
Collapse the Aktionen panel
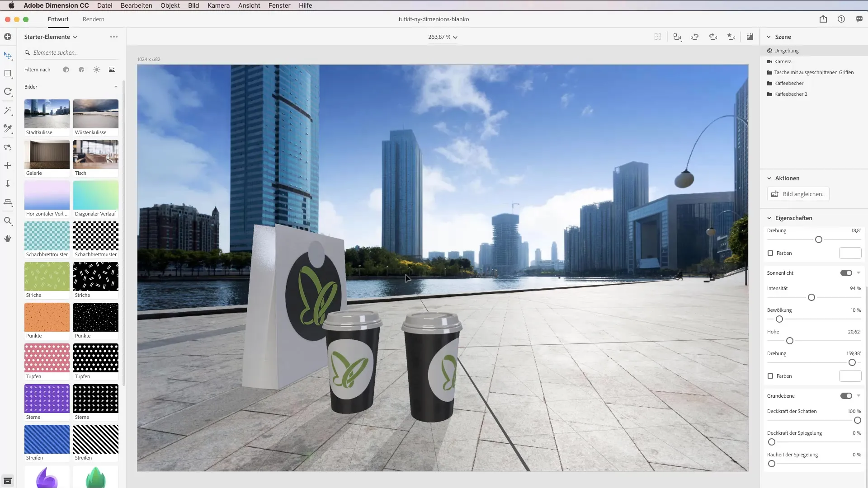pyautogui.click(x=769, y=178)
